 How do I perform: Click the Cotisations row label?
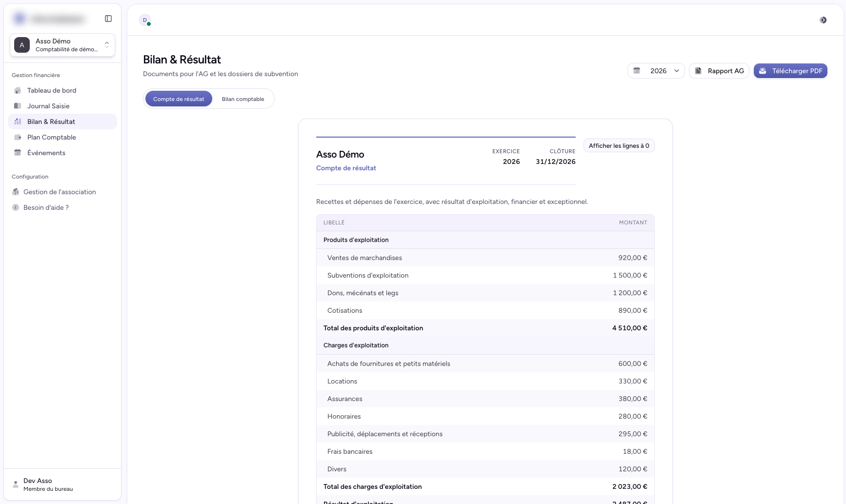pos(344,310)
